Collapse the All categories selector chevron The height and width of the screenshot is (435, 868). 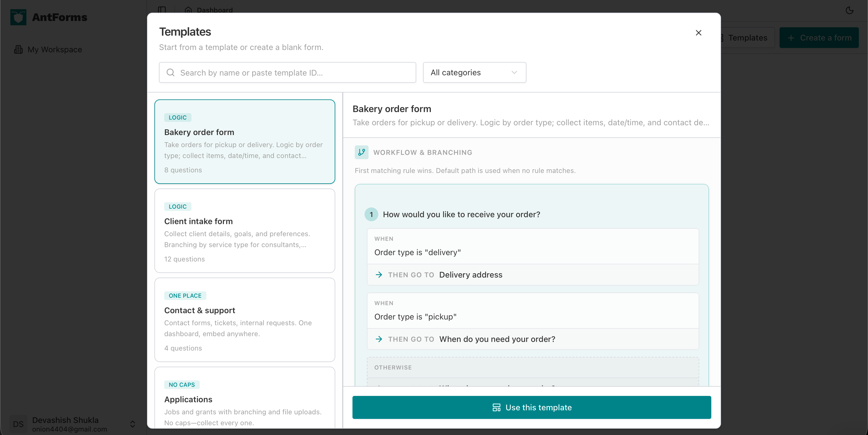[x=514, y=72]
